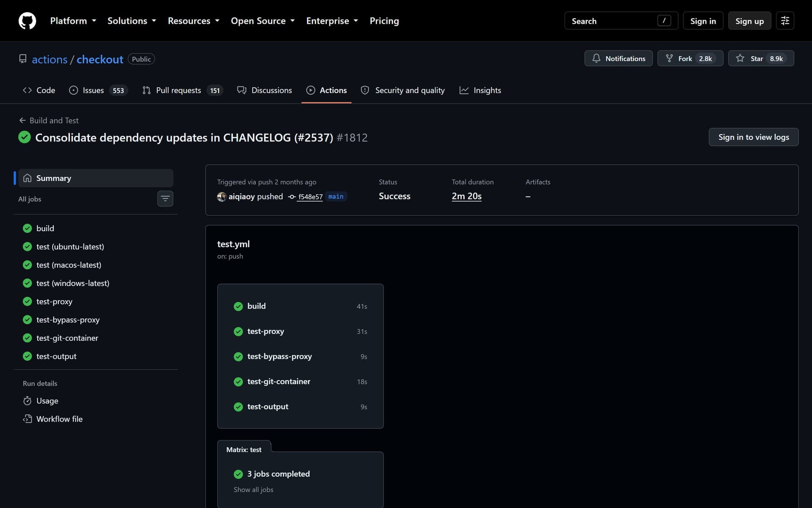Expand the Solutions dropdown menu

[x=132, y=21]
